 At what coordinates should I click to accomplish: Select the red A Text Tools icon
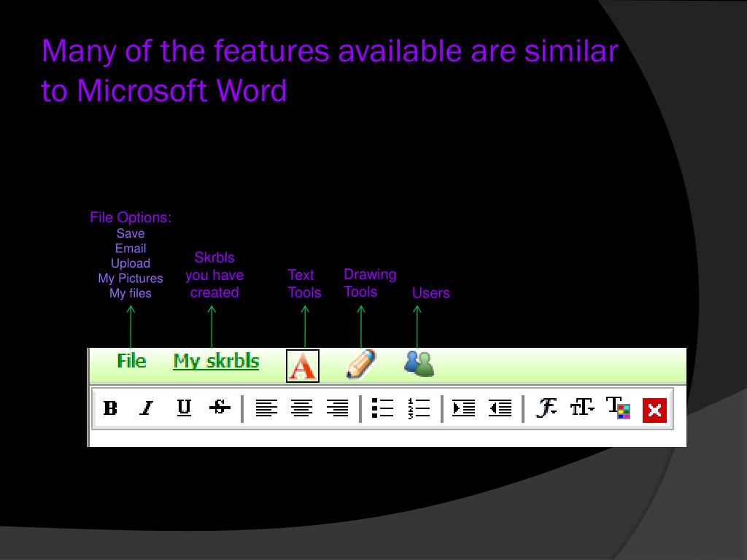tap(303, 366)
